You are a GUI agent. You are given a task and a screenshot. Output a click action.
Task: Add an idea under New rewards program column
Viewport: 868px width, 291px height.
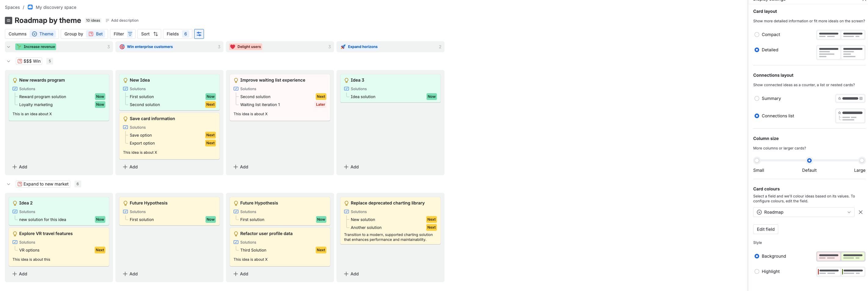point(20,167)
